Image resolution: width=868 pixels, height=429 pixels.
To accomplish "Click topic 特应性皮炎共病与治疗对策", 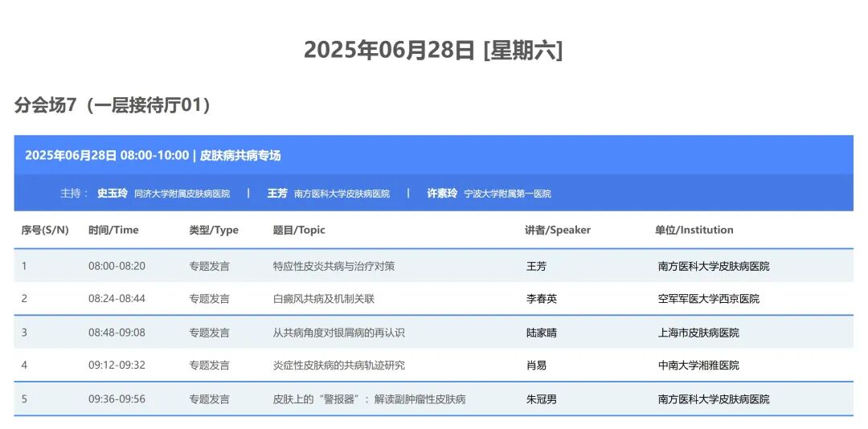I will (334, 266).
